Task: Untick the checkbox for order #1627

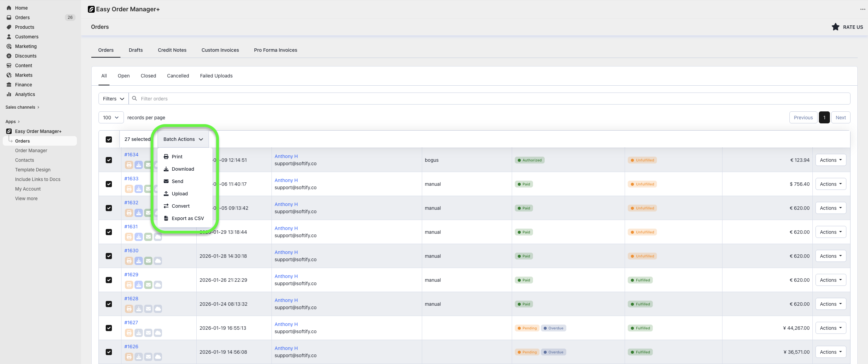Action: (109, 328)
